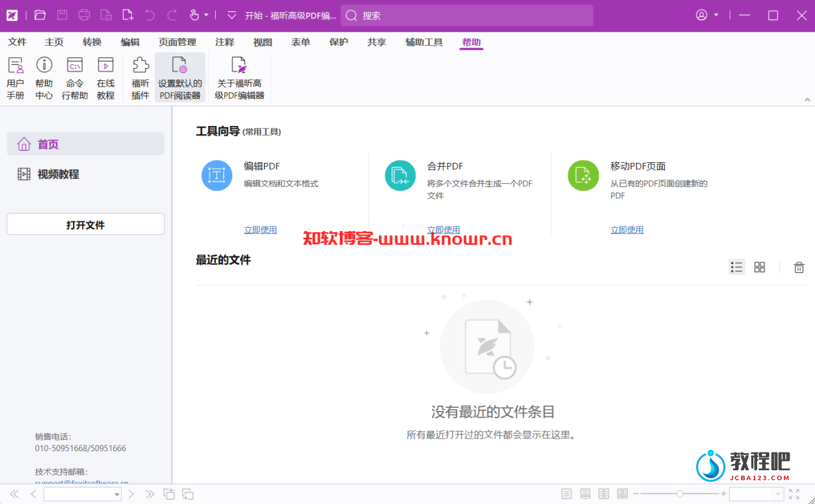Expand the touch mode dropdown arrow
Screen dimensions: 815x504
click(206, 15)
